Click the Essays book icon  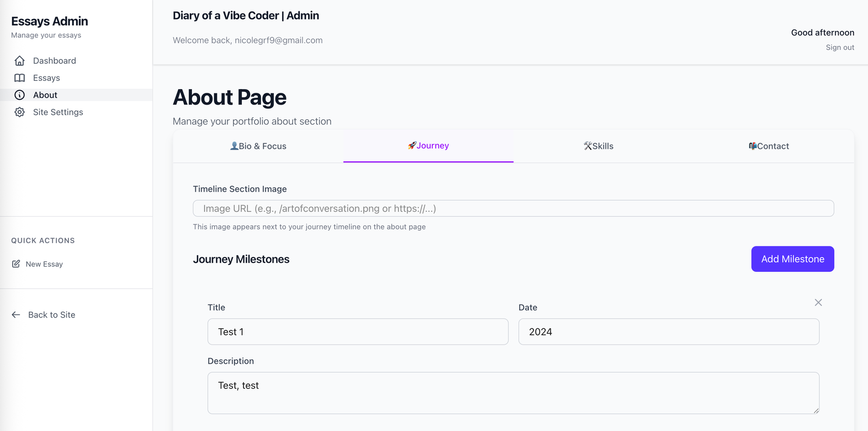pyautogui.click(x=20, y=78)
